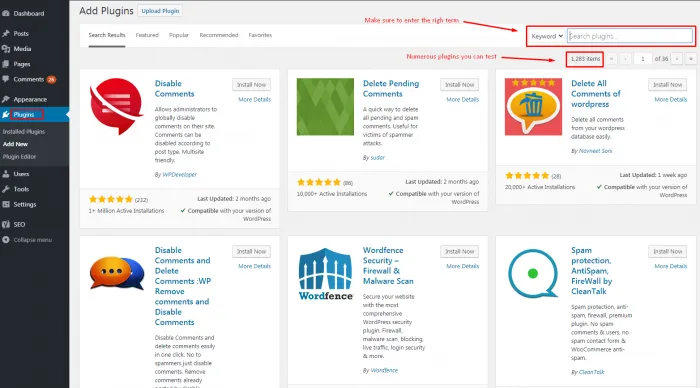Viewport: 700px width, 388px height.
Task: Switch to the Popular tab
Action: (x=179, y=35)
